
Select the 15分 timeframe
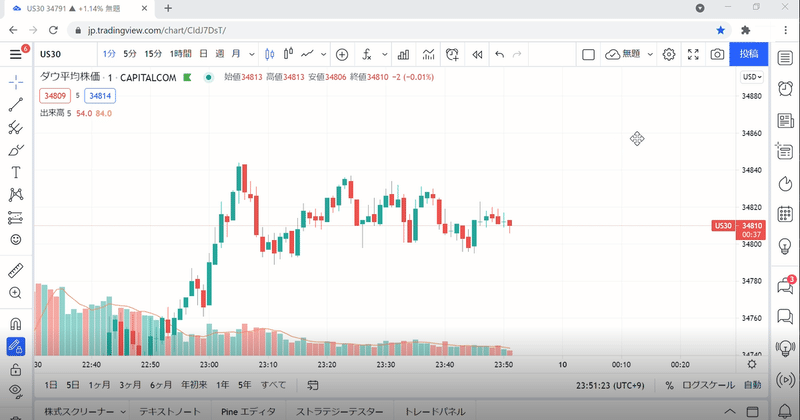pyautogui.click(x=153, y=54)
